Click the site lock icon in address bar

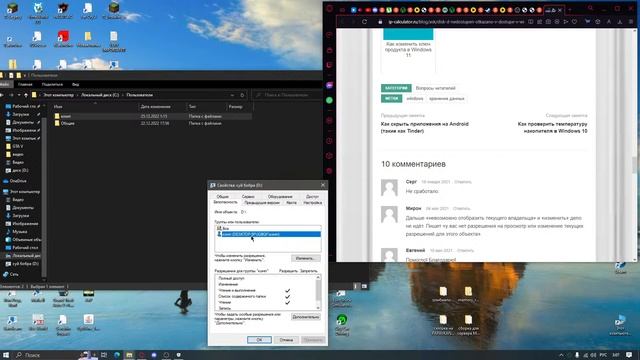[380, 22]
